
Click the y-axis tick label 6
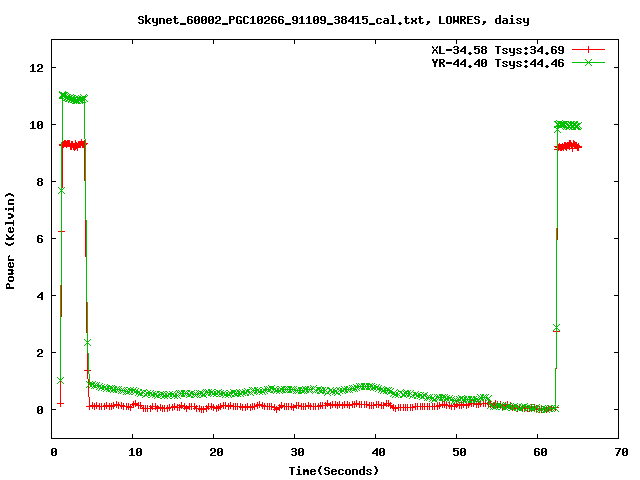(x=40, y=239)
